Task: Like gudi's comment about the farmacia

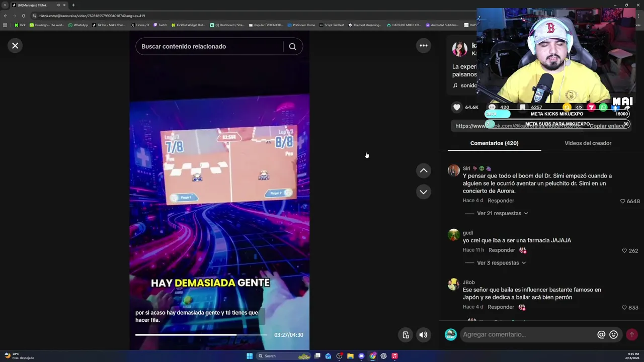Action: (624, 250)
